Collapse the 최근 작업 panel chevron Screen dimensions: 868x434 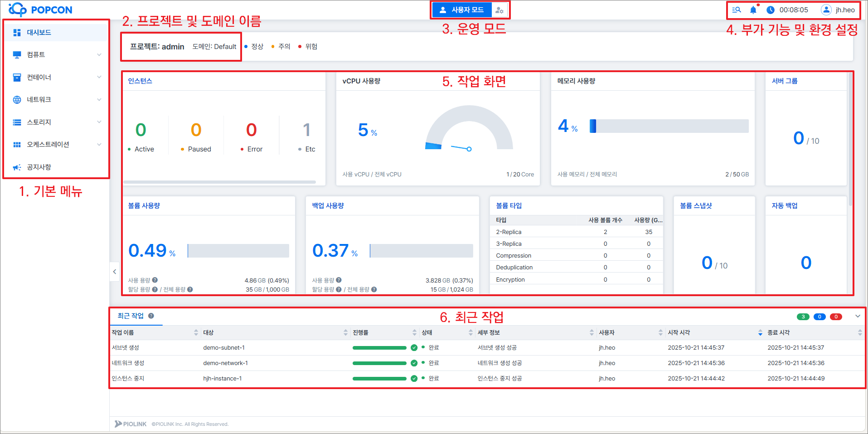tap(858, 316)
